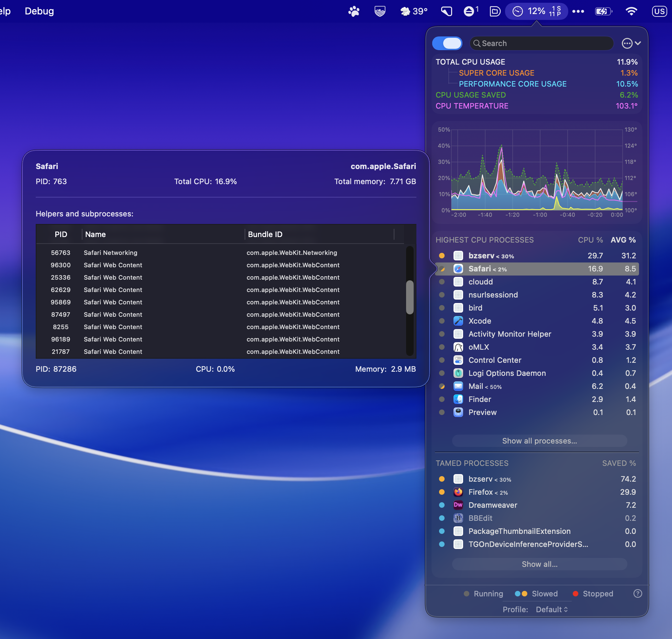
Task: Click the paw icon in the menu bar
Action: 354,11
